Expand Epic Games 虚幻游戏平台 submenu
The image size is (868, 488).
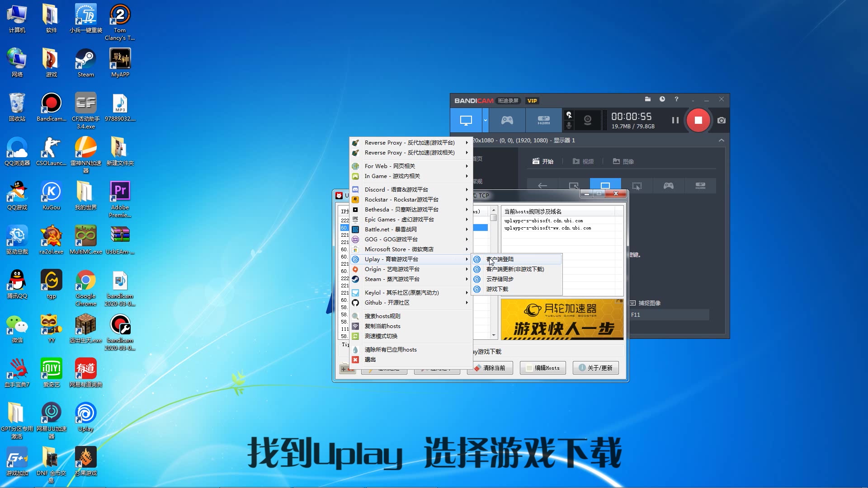pyautogui.click(x=411, y=220)
